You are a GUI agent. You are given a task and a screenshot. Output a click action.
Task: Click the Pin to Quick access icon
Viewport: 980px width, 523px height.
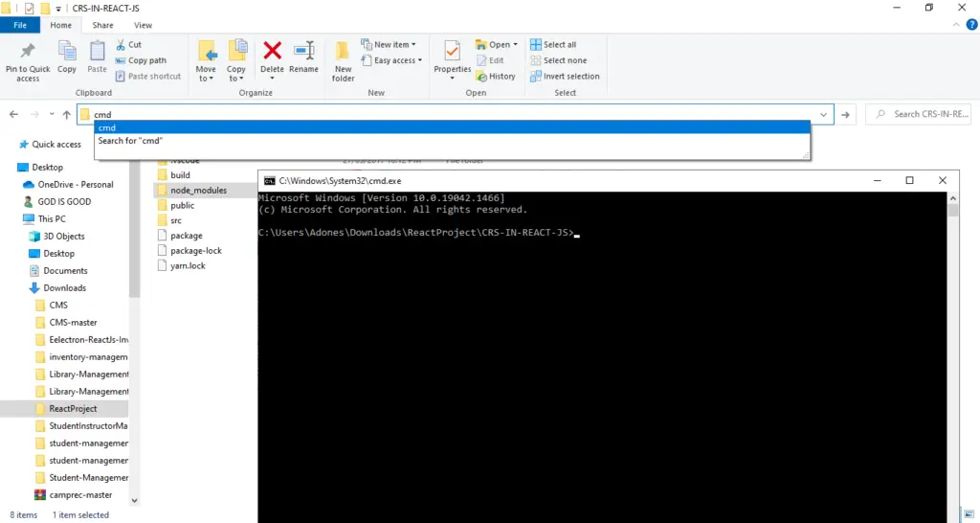click(x=28, y=52)
